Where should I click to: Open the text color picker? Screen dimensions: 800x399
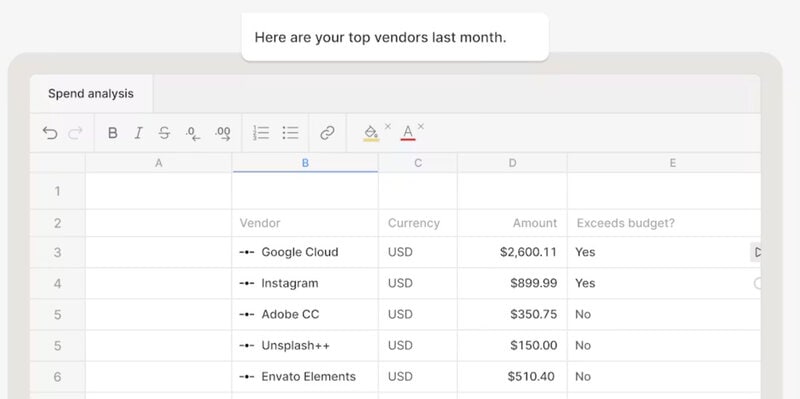click(408, 133)
